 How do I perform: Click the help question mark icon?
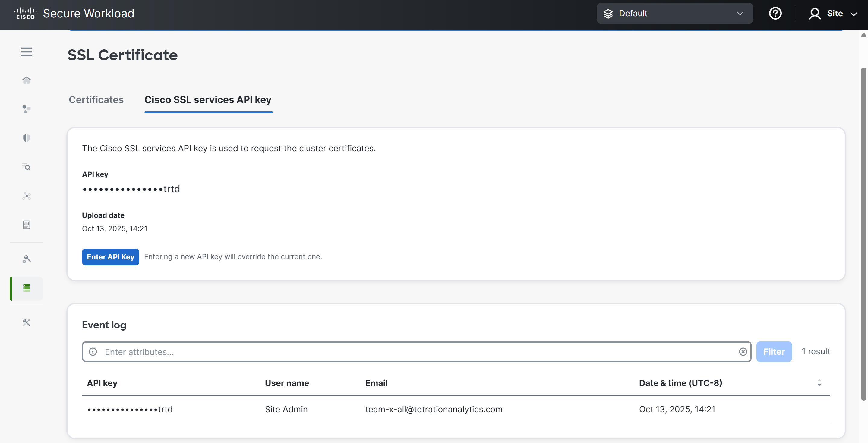(775, 14)
